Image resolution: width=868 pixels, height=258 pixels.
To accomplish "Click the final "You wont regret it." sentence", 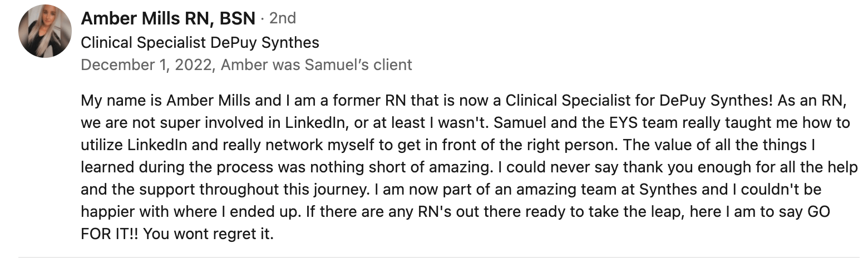I will [209, 233].
